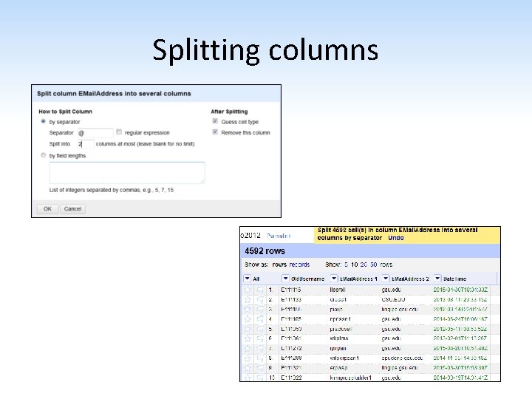Star row 4 in the data table
532x399 pixels.
pyautogui.click(x=248, y=319)
